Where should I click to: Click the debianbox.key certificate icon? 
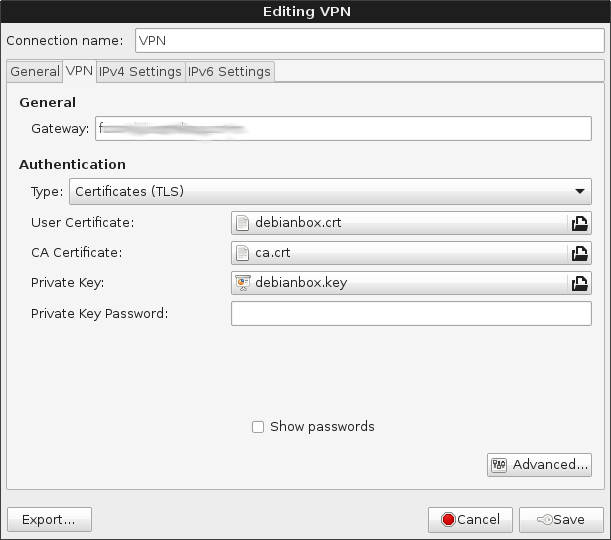[242, 283]
